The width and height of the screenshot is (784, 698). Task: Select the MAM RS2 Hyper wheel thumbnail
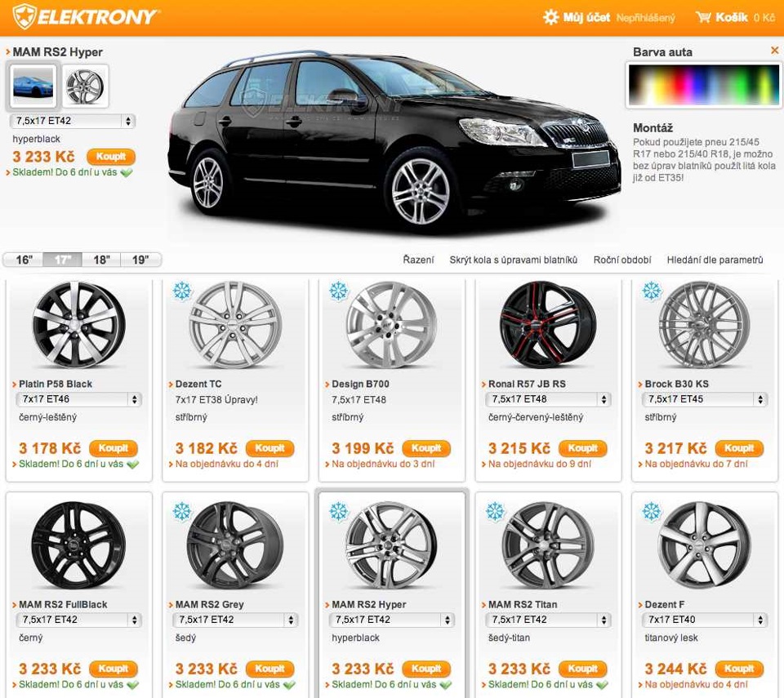click(x=85, y=86)
